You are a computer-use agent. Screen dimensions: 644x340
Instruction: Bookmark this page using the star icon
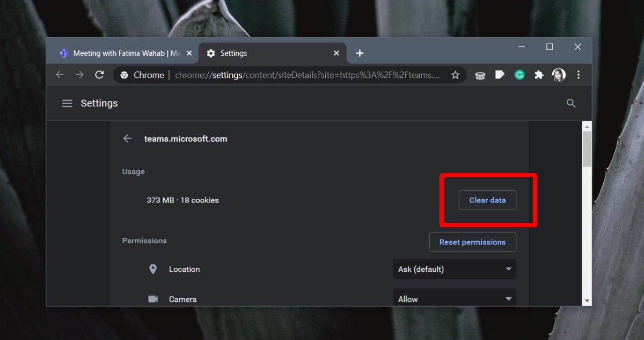coord(455,75)
